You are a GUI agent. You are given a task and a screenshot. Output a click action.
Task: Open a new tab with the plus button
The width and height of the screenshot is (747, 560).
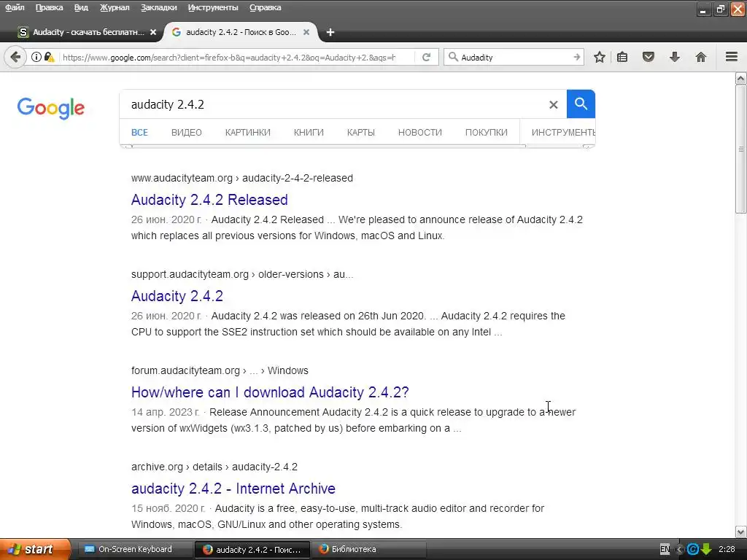pos(330,32)
